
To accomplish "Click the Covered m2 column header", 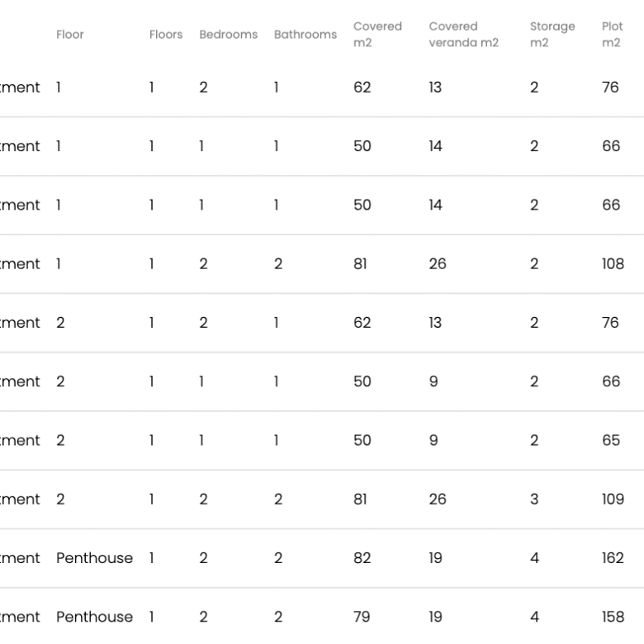I will (x=377, y=35).
